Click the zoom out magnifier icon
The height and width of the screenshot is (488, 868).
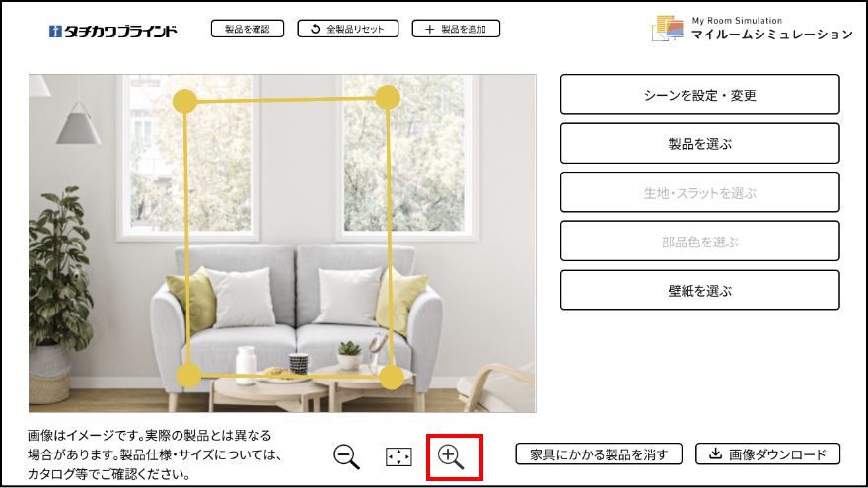pyautogui.click(x=346, y=457)
